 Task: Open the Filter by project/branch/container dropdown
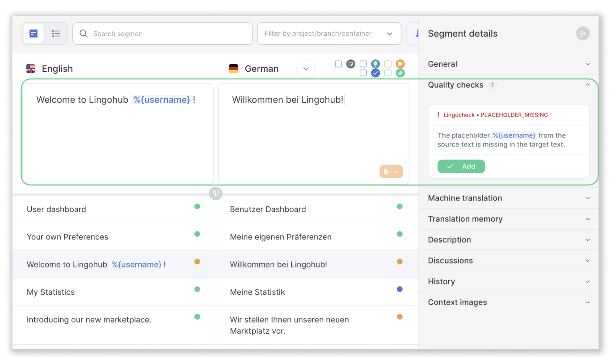pyautogui.click(x=329, y=33)
